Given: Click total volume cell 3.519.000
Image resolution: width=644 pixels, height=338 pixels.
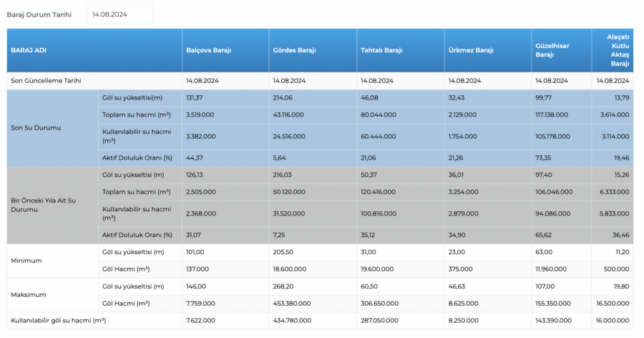Looking at the screenshot, I should pos(200,115).
